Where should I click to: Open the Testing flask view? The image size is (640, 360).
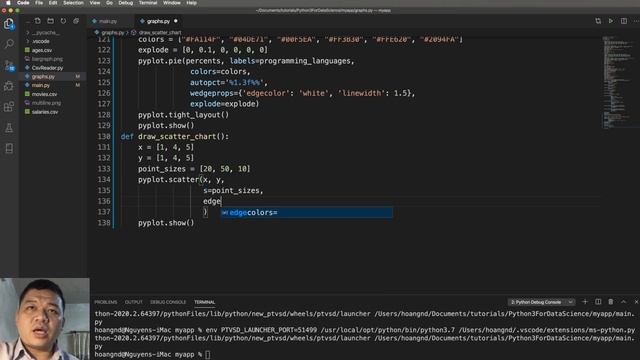coord(9,128)
